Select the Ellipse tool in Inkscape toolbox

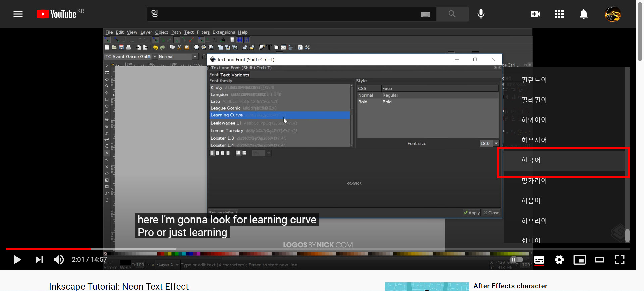pyautogui.click(x=107, y=113)
